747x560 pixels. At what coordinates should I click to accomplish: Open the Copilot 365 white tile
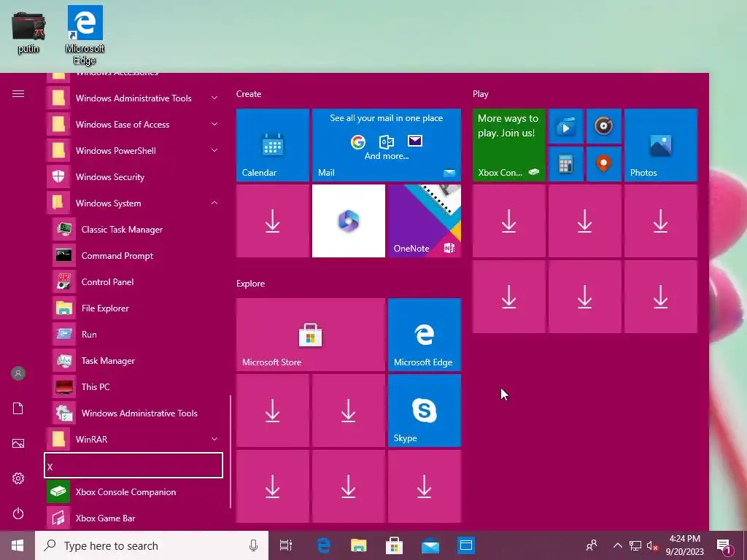(x=348, y=221)
